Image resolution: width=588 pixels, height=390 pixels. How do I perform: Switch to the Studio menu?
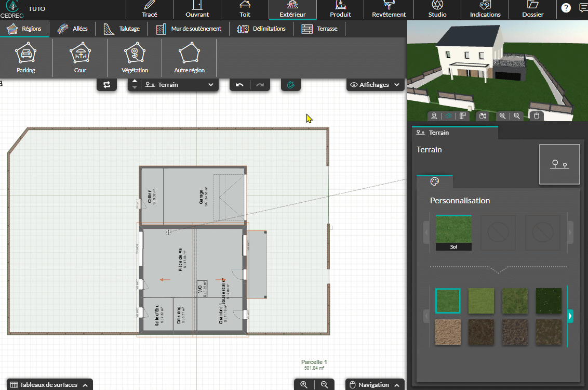437,9
